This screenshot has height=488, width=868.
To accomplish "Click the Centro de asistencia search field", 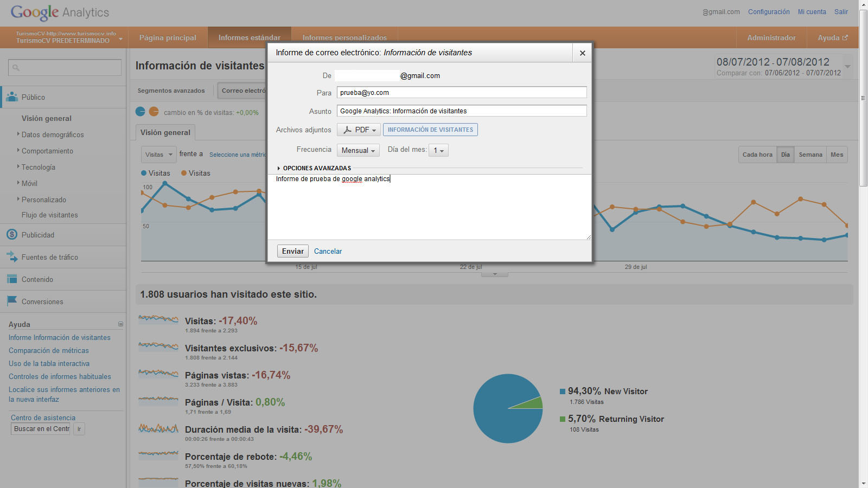I will tap(41, 429).
